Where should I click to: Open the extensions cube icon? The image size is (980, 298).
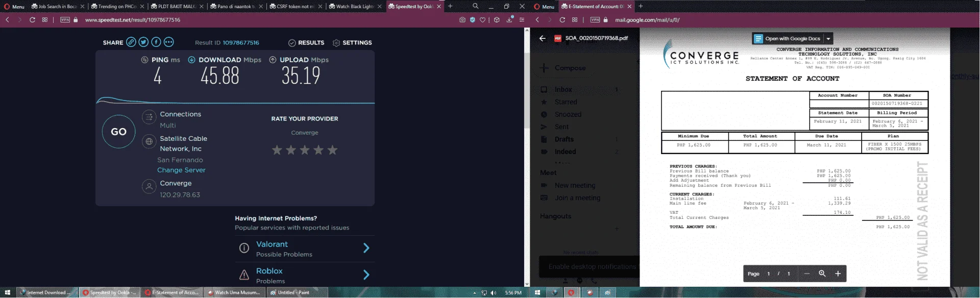(497, 20)
